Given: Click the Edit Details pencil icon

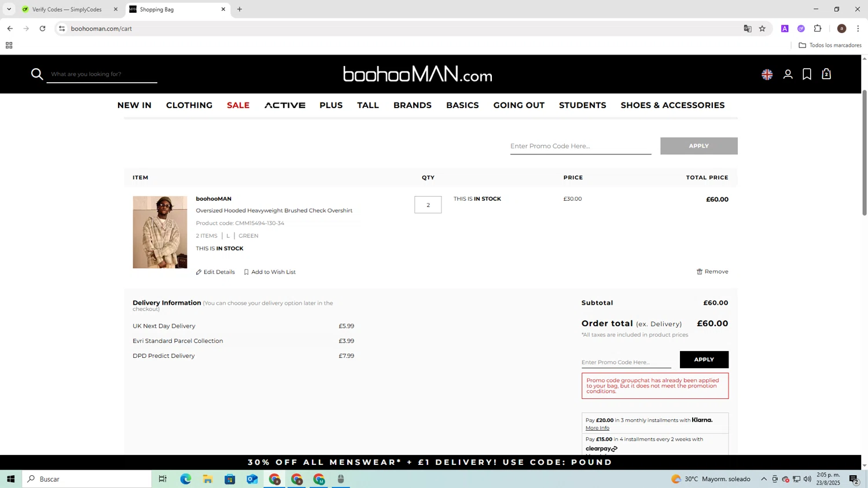Looking at the screenshot, I should (198, 272).
